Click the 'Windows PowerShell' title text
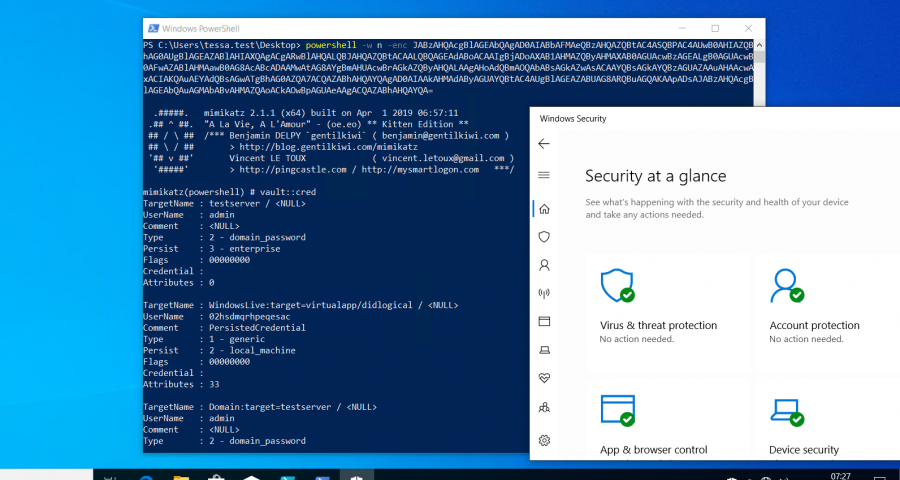 pyautogui.click(x=201, y=29)
